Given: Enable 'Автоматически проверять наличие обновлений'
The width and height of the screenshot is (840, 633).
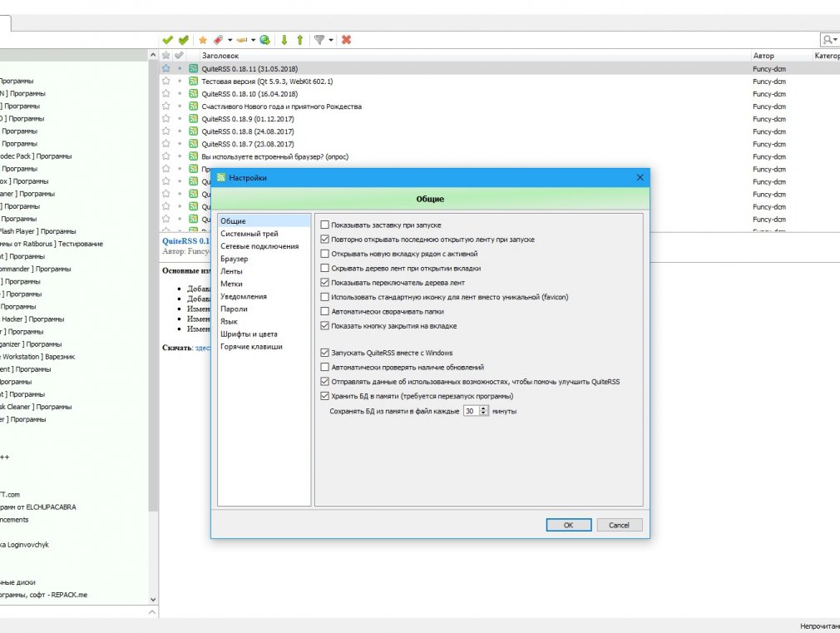Looking at the screenshot, I should (x=324, y=367).
